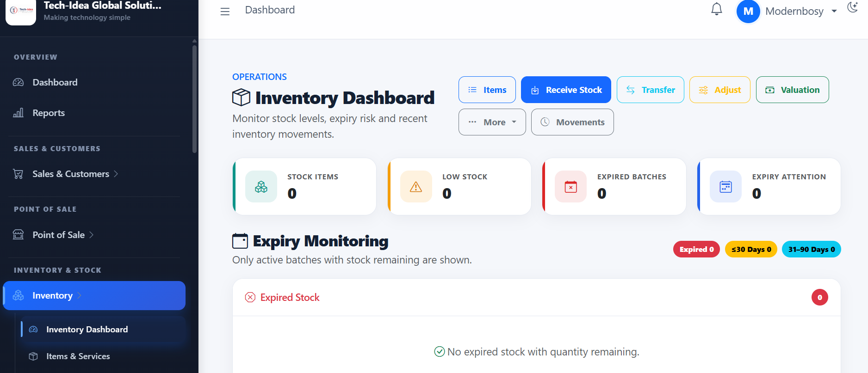868x373 pixels.
Task: Open the Valuation button
Action: coord(793,90)
